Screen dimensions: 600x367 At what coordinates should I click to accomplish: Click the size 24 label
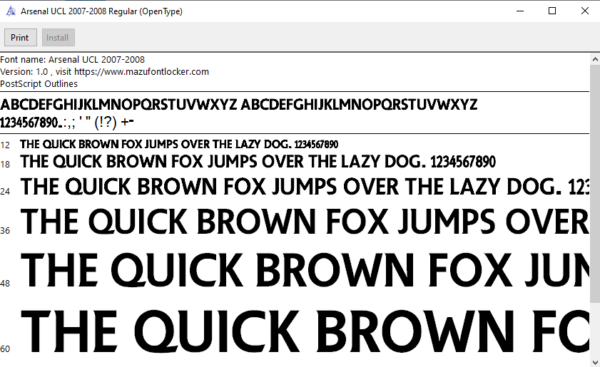click(x=5, y=191)
